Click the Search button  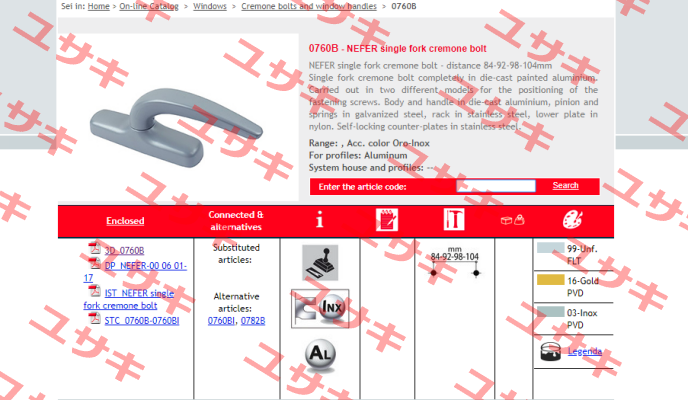[x=565, y=186]
